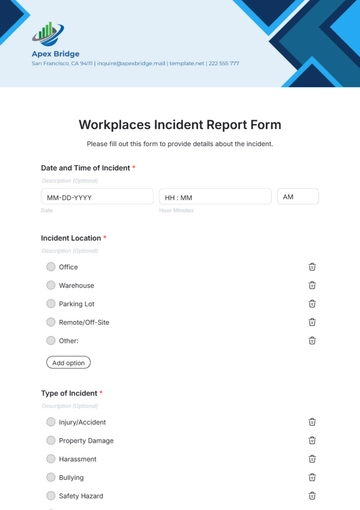Remove the Parking Lot option via trash icon

[x=312, y=304]
